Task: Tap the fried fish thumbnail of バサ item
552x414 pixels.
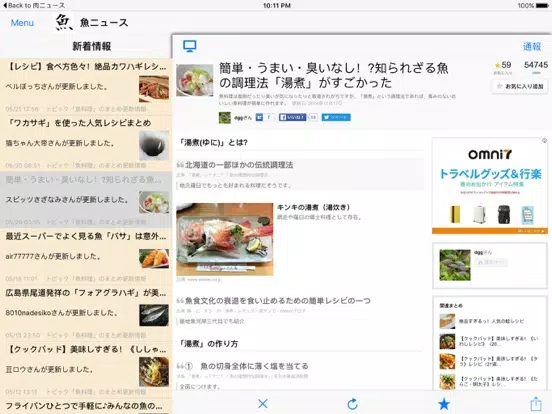Action: click(x=154, y=259)
